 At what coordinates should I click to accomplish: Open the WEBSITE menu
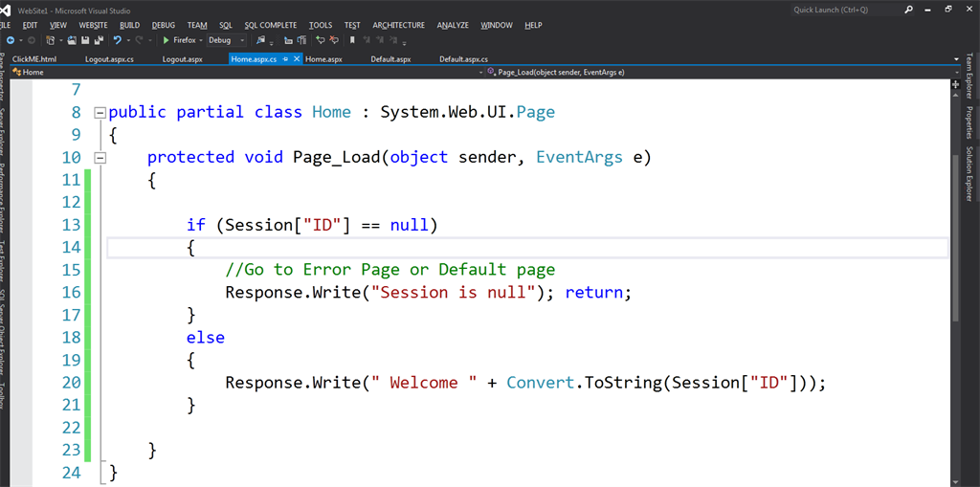93,25
